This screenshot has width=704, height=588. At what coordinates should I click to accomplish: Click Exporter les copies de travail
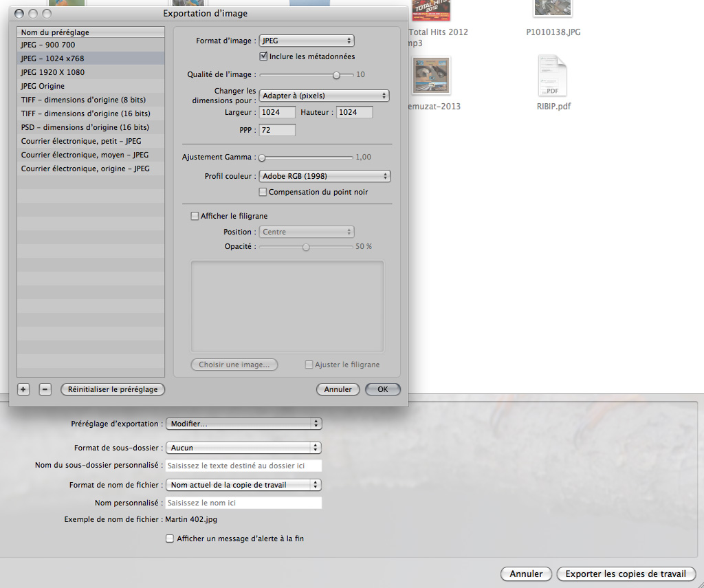pyautogui.click(x=626, y=574)
